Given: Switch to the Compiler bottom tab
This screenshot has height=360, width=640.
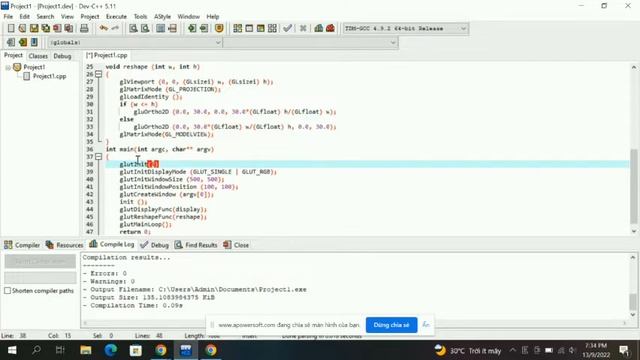Looking at the screenshot, I should tap(22, 245).
